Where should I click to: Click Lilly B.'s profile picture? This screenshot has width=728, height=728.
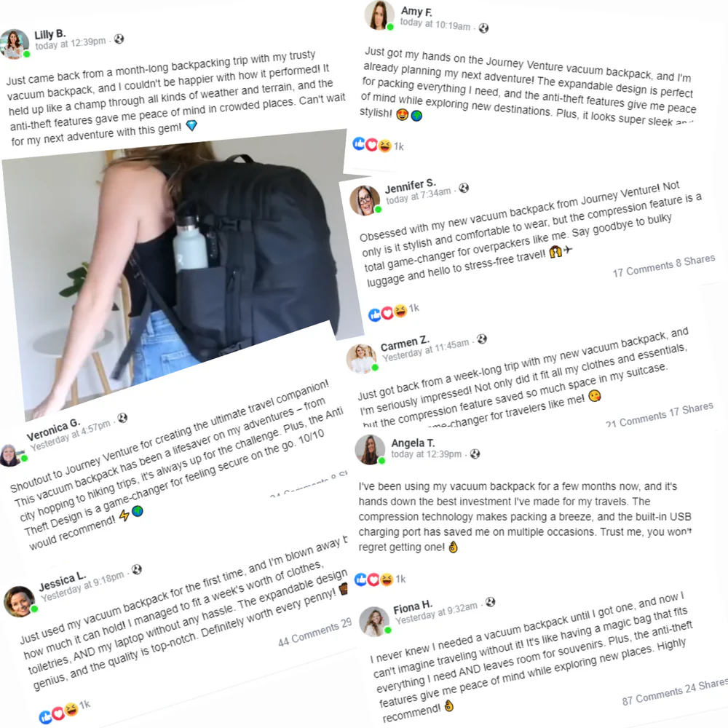[15, 44]
